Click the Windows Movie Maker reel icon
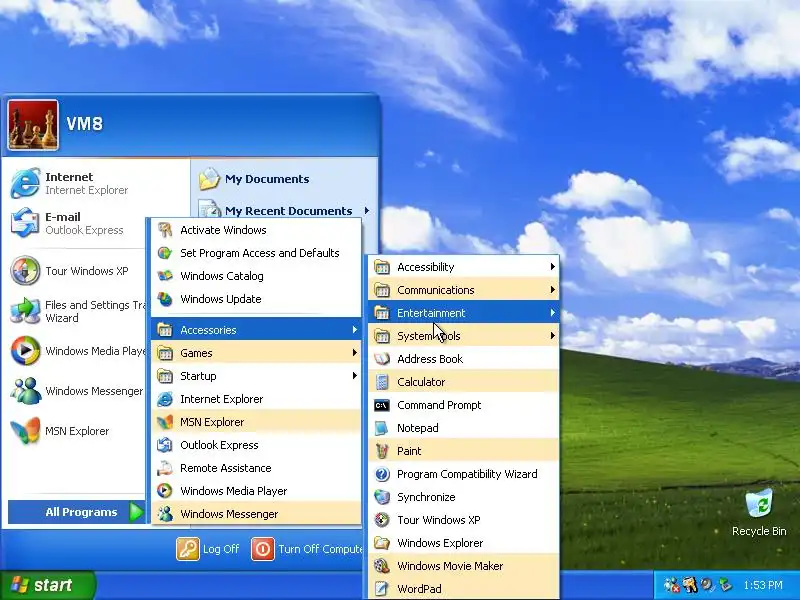 tap(382, 566)
